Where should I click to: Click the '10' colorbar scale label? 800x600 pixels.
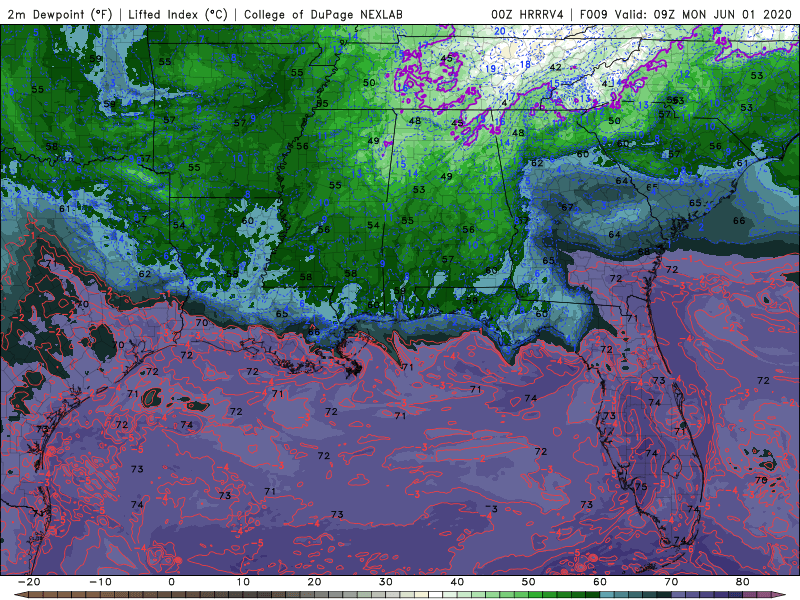click(x=243, y=582)
